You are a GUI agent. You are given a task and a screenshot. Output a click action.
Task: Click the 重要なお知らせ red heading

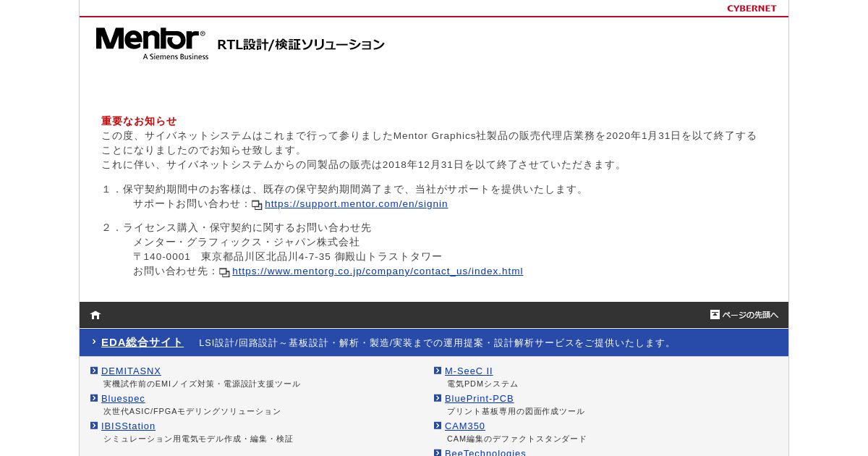point(139,121)
